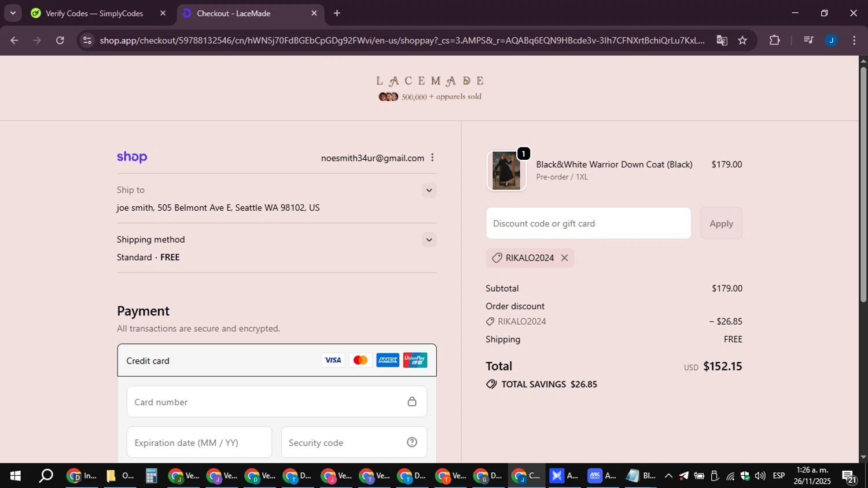Click the TOTAL SAVINGS $26.85 line

click(x=542, y=384)
